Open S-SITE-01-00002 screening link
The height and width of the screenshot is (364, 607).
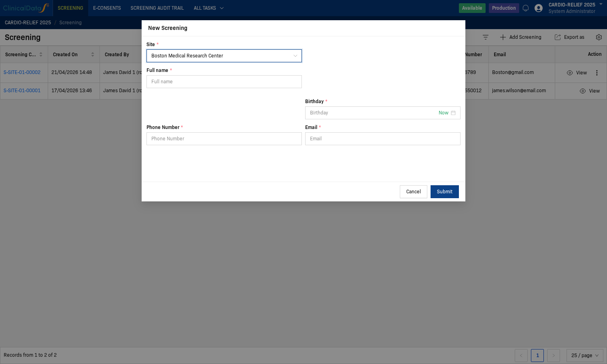pyautogui.click(x=22, y=72)
